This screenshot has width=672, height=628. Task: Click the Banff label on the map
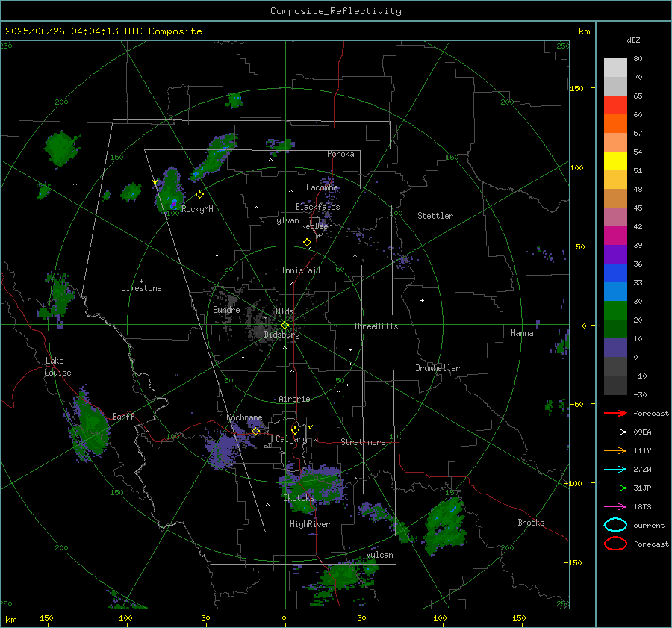pyautogui.click(x=123, y=416)
